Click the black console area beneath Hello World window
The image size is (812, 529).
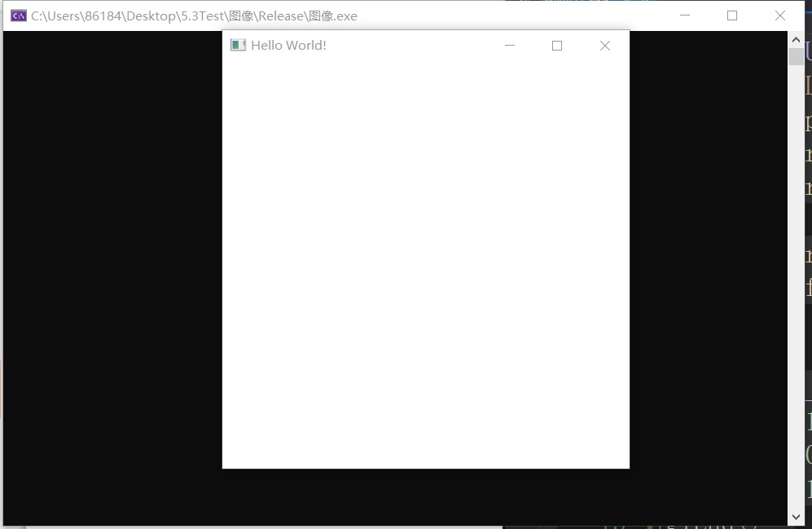click(x=425, y=497)
